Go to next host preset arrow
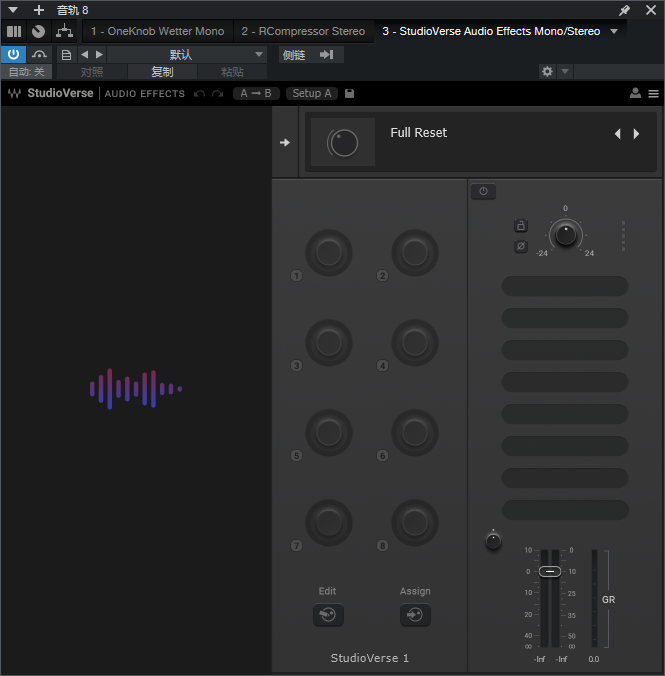The width and height of the screenshot is (665, 676). point(99,54)
